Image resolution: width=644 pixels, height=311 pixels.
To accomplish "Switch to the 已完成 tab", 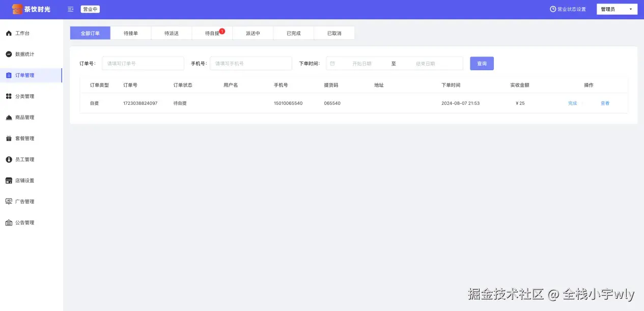I will tap(294, 33).
